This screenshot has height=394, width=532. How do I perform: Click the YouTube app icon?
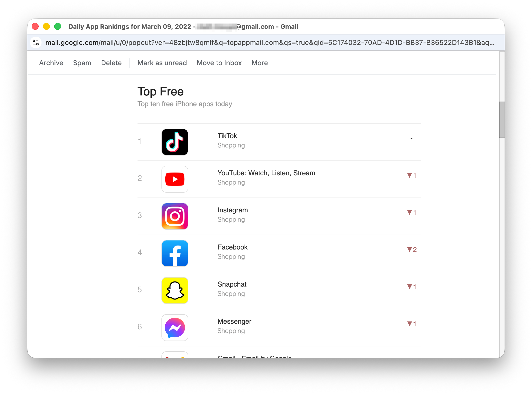point(174,179)
